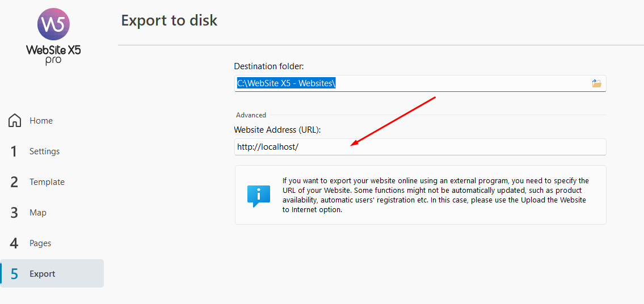
Task: Switch to the Template step label
Action: coord(47,182)
